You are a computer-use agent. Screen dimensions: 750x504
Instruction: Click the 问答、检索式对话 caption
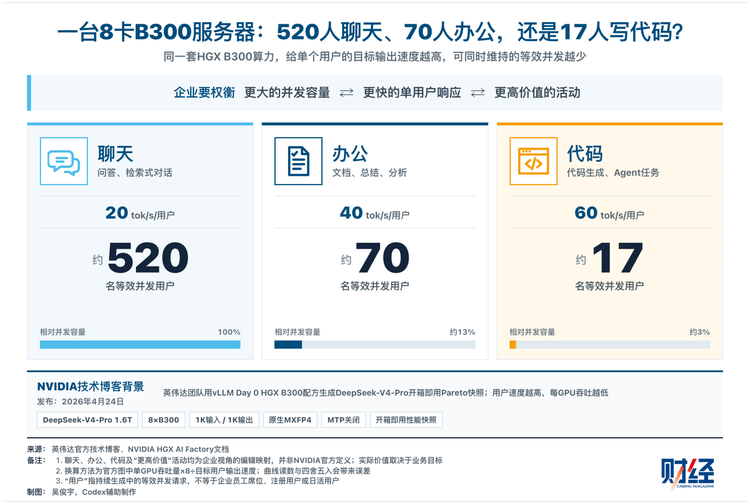click(x=135, y=173)
